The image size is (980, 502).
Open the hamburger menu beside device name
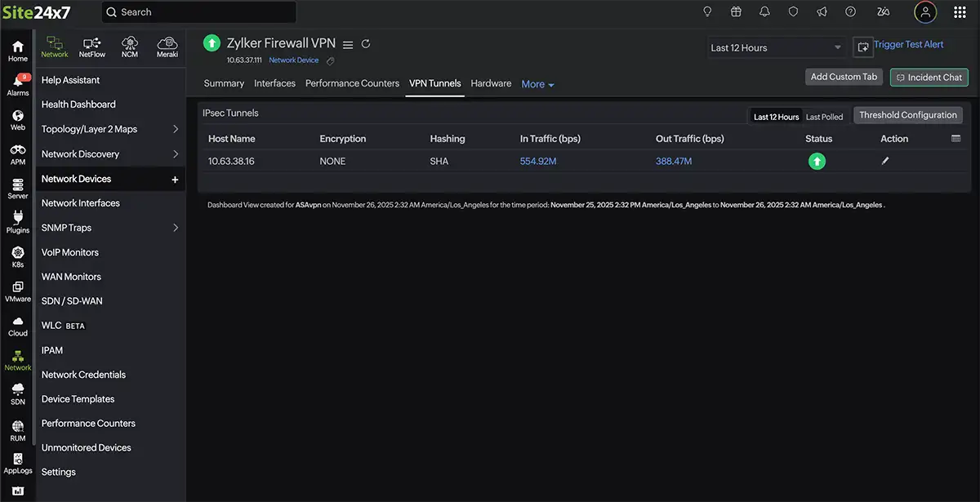(348, 44)
